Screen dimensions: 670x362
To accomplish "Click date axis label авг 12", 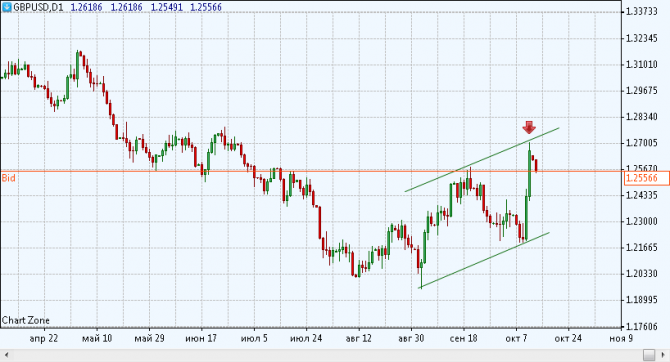I will click(x=359, y=338).
